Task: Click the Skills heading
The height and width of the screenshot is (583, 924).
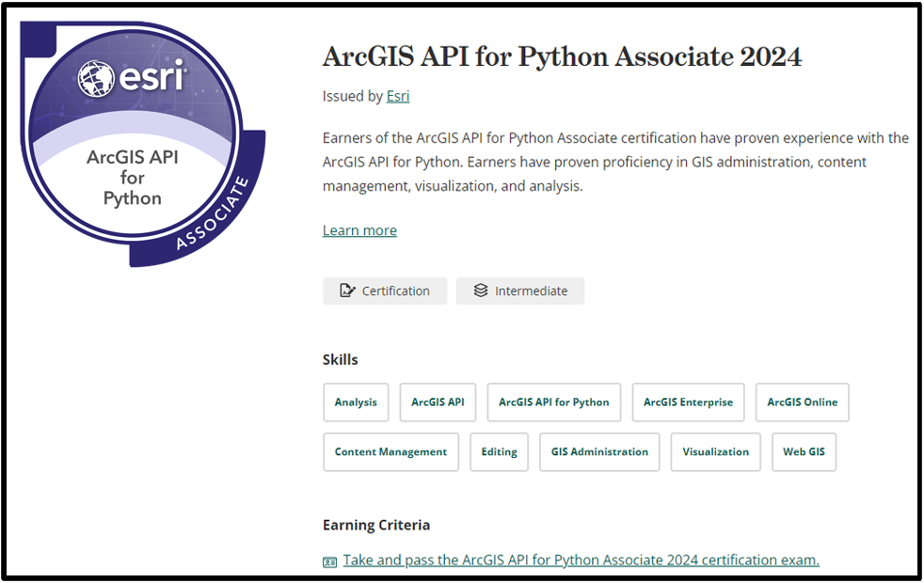Action: pyautogui.click(x=340, y=360)
